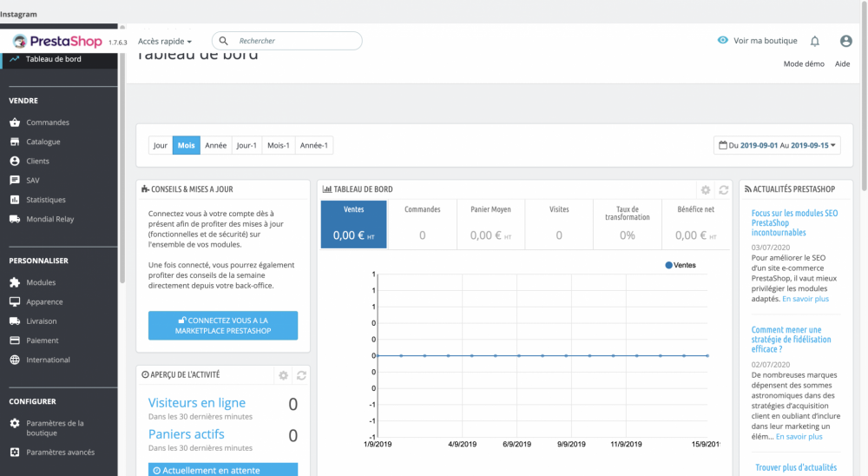Click the eye icon for Voir ma boutique
This screenshot has width=868, height=476.
pos(722,41)
